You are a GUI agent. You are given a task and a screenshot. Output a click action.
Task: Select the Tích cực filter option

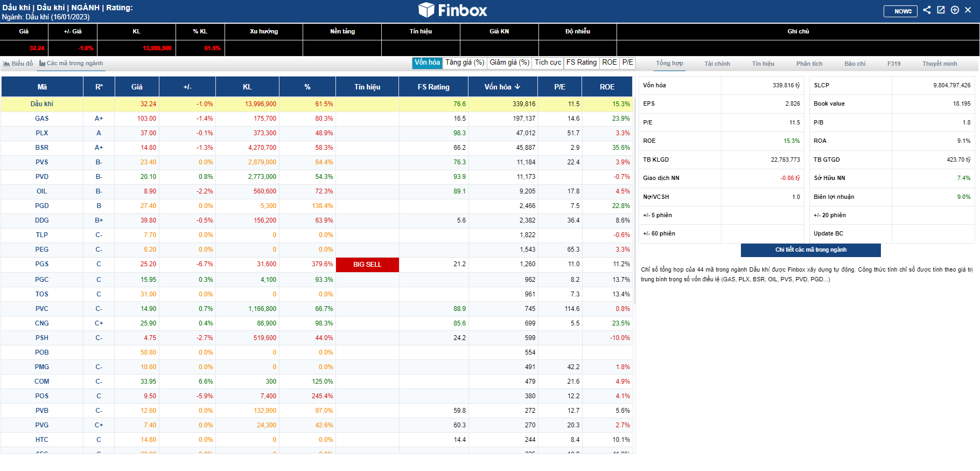(548, 63)
